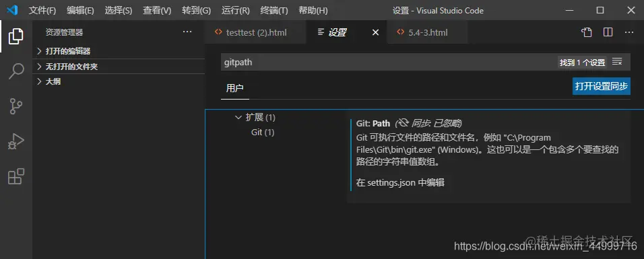The image size is (644, 259).
Task: Open the 文件(F) menu
Action: click(x=42, y=11)
